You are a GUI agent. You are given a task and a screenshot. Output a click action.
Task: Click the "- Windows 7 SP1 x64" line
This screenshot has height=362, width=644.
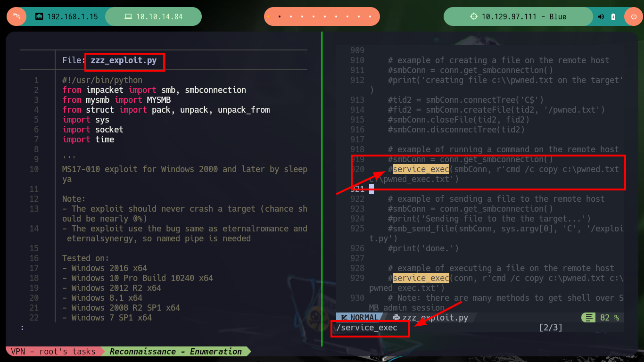107,318
